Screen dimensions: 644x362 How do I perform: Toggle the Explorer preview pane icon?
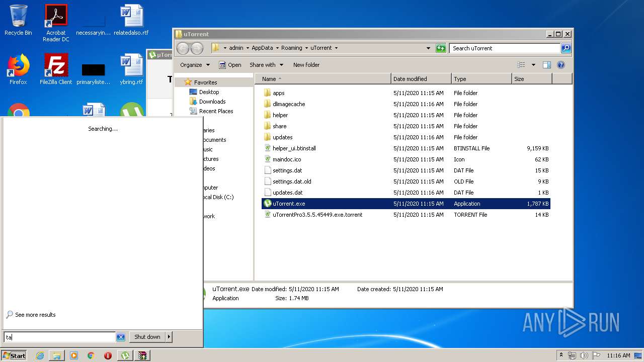[x=547, y=65]
